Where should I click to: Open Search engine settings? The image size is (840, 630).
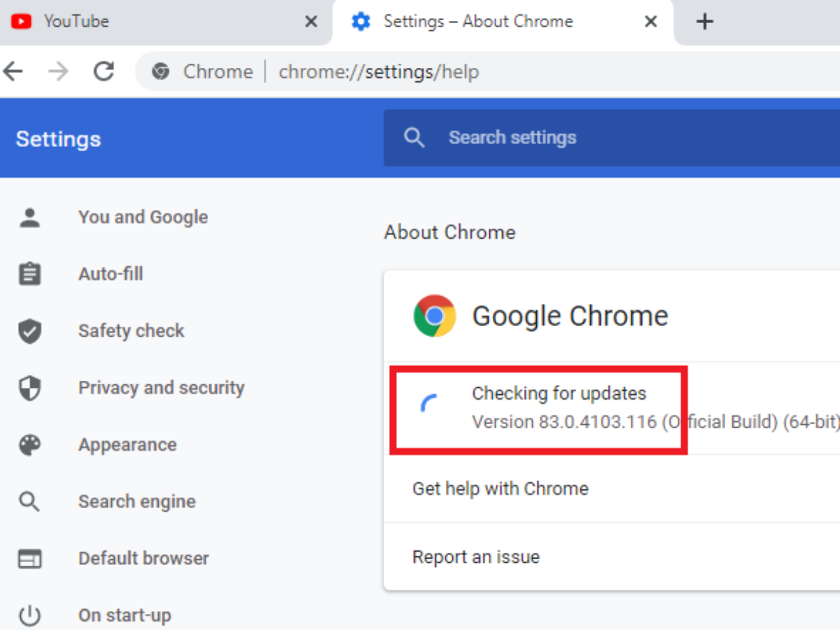[x=136, y=502]
